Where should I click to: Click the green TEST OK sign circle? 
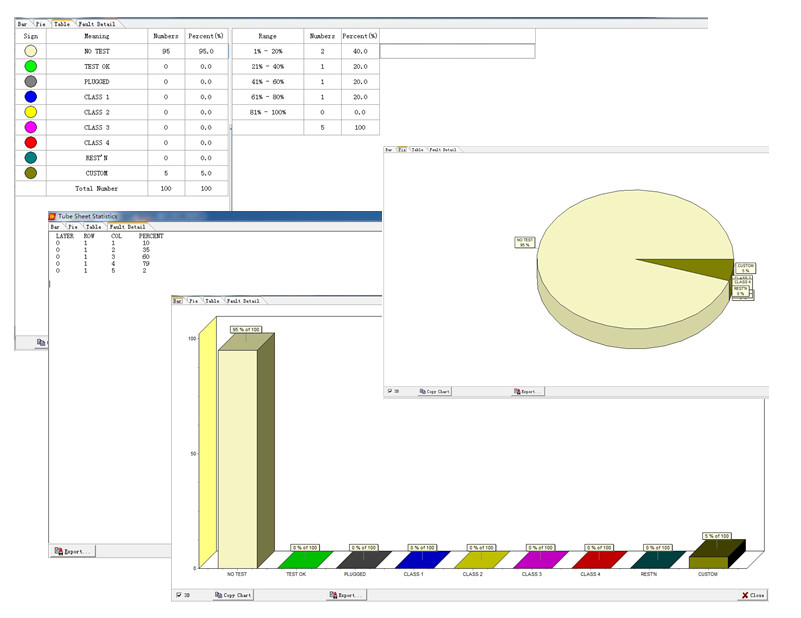[x=31, y=66]
